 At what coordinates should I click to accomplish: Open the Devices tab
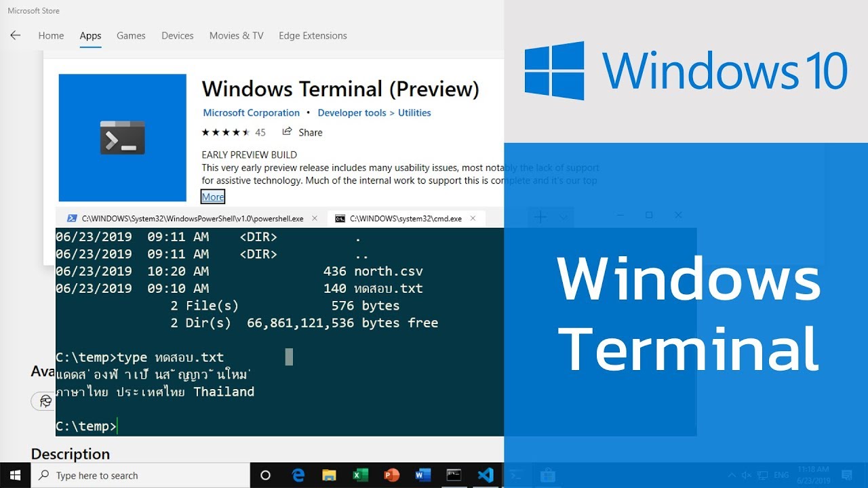click(178, 35)
